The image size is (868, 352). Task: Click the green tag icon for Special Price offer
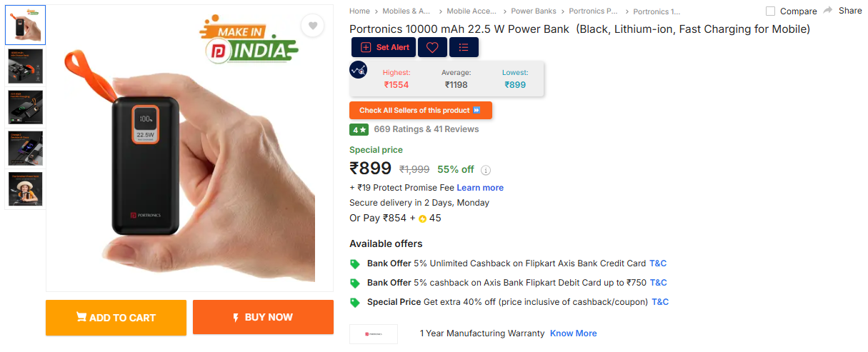(354, 302)
